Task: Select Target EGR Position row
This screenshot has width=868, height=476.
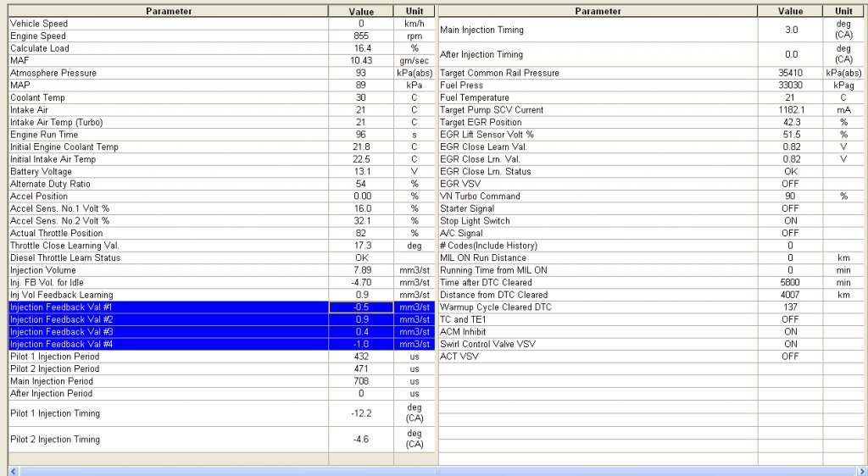Action: tap(652, 122)
